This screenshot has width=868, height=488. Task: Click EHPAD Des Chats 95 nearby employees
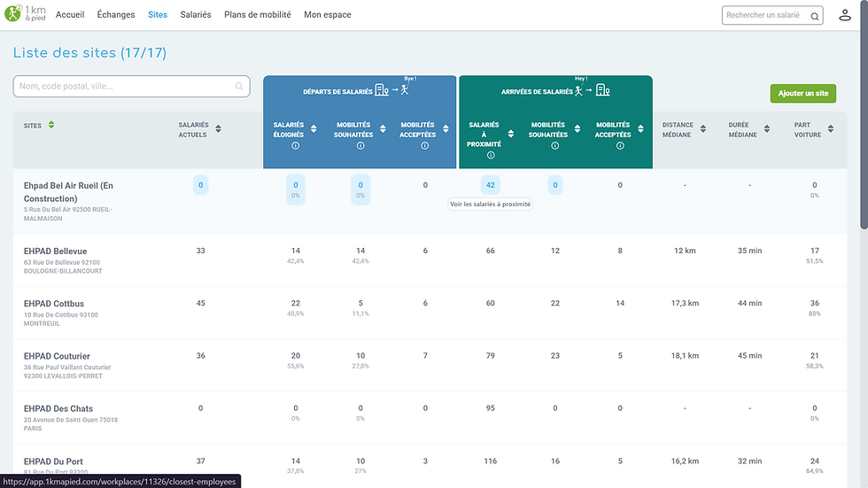point(491,408)
